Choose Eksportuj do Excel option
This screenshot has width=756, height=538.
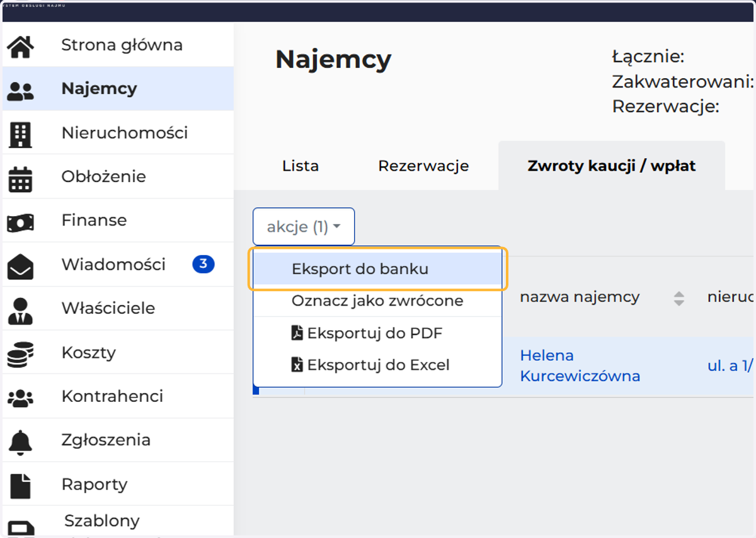[377, 364]
